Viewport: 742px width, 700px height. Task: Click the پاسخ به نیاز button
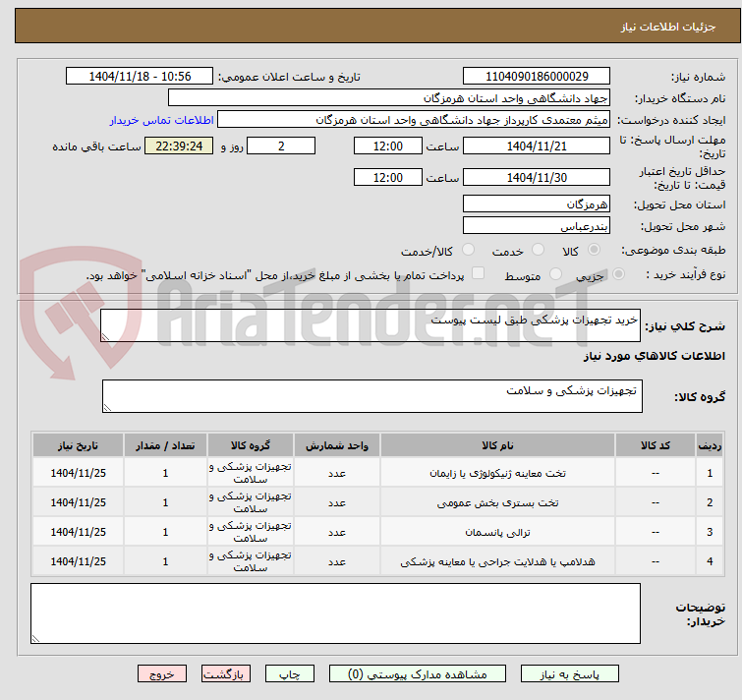(570, 674)
